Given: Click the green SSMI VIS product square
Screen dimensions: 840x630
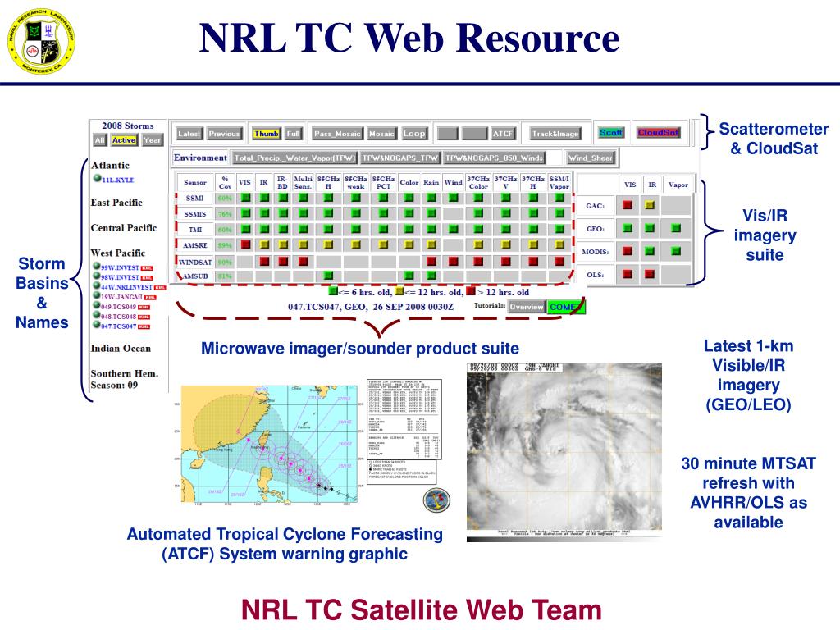Looking at the screenshot, I should (245, 198).
